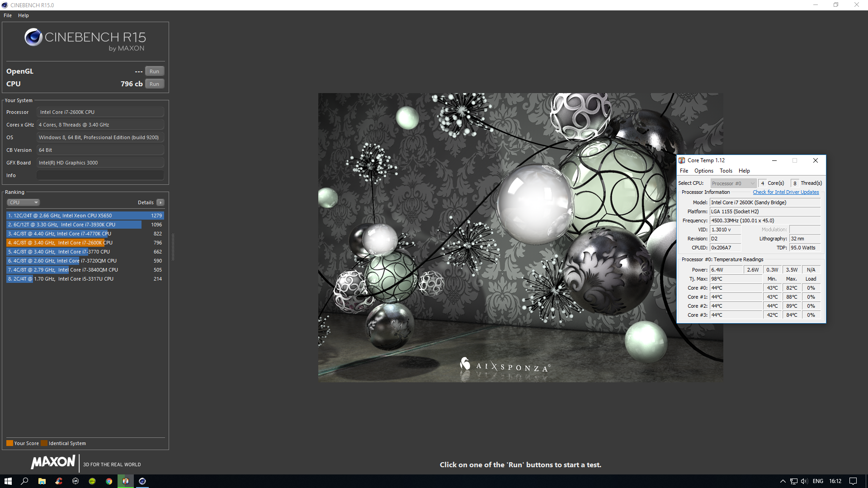
Task: Run the OpenGL benchmark test
Action: (154, 71)
